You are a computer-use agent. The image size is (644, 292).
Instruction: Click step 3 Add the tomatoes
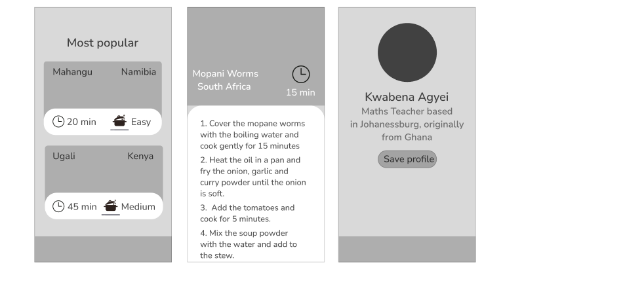coord(247,213)
